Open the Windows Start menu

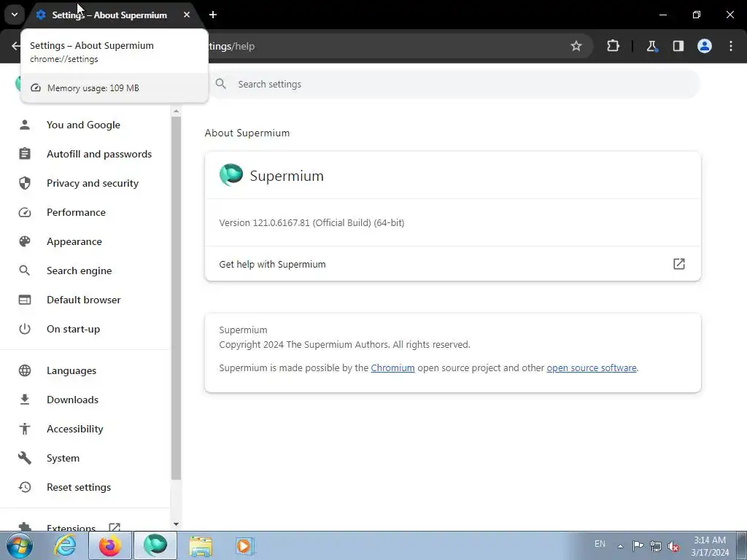20,545
